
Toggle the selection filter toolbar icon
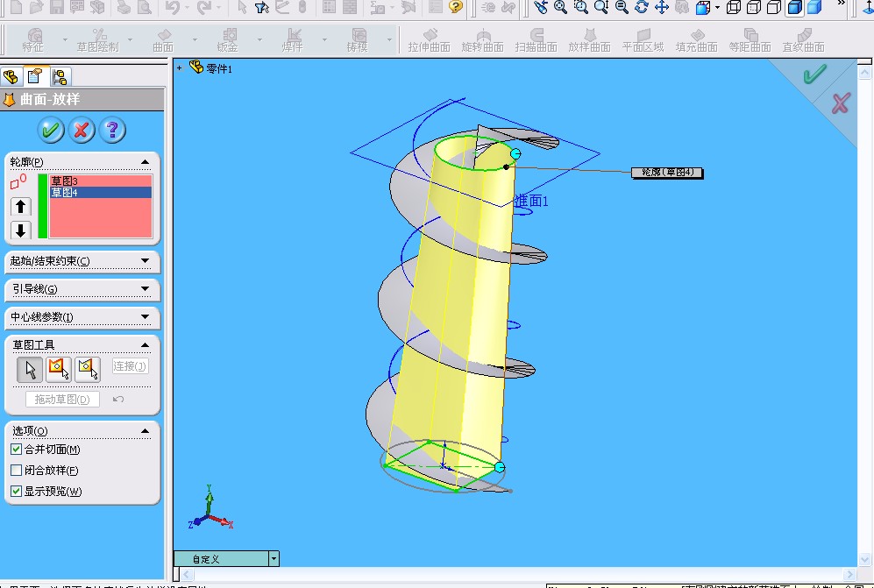262,7
